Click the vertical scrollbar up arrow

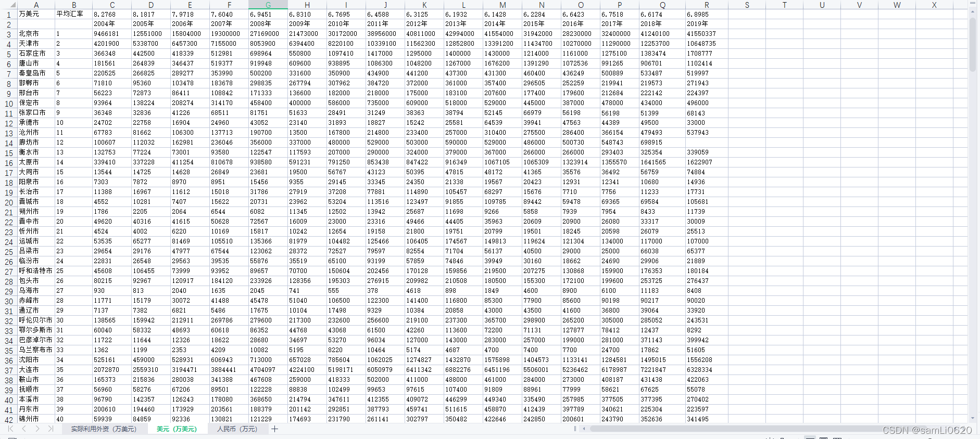(x=973, y=12)
